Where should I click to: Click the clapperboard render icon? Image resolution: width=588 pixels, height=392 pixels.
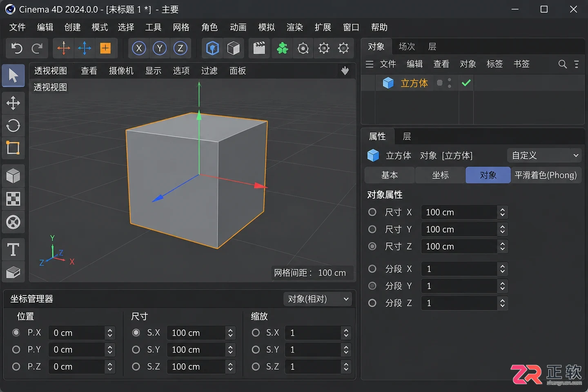click(x=259, y=48)
